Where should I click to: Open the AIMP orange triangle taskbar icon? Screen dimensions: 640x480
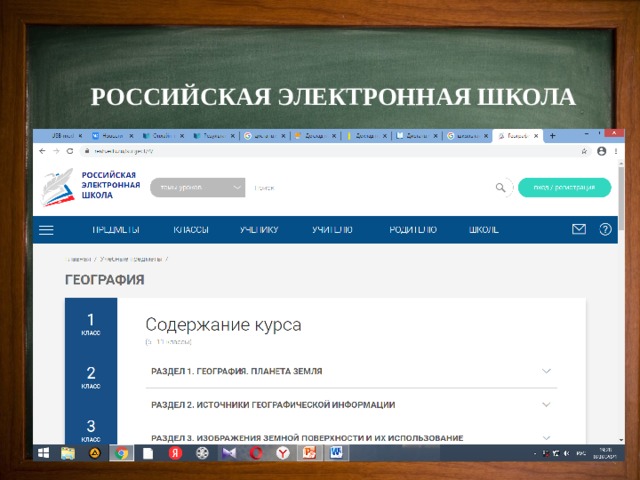[95, 453]
